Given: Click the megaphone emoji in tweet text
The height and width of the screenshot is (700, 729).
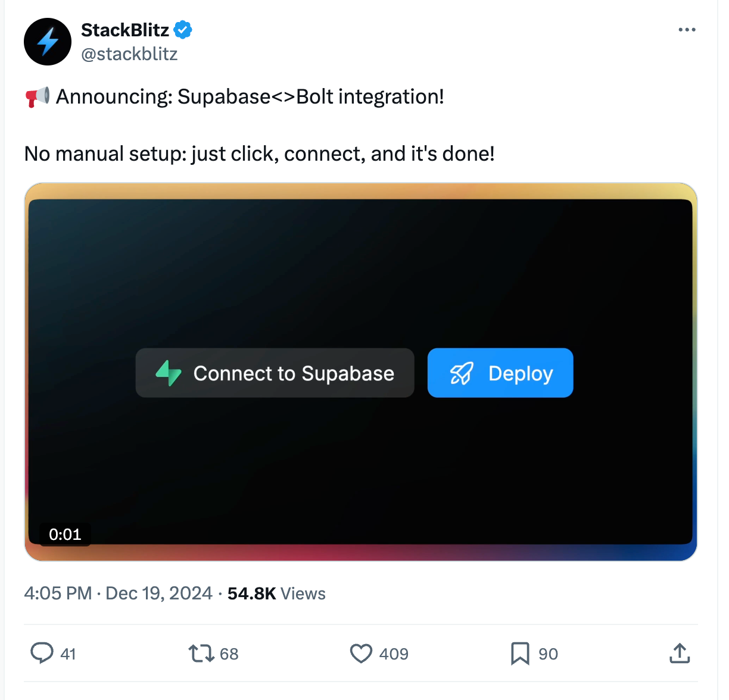Looking at the screenshot, I should 38,96.
